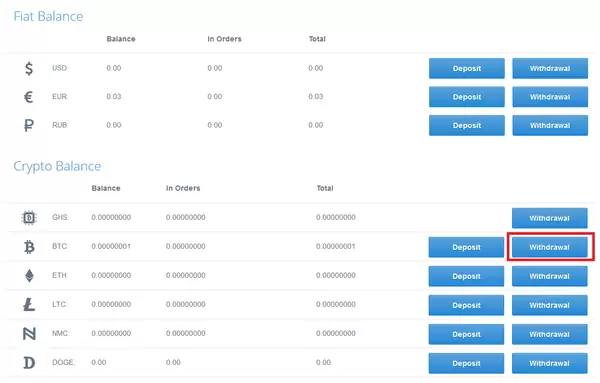Screen dimensions: 600x383
Task: Withdraw from the ETH balance
Action: 549,276
